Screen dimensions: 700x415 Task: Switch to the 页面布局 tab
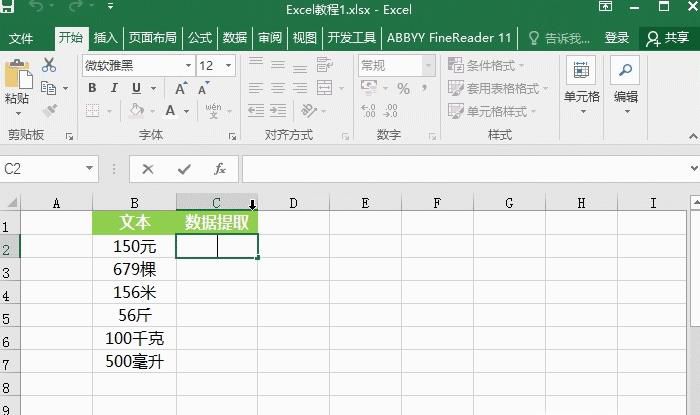click(153, 38)
